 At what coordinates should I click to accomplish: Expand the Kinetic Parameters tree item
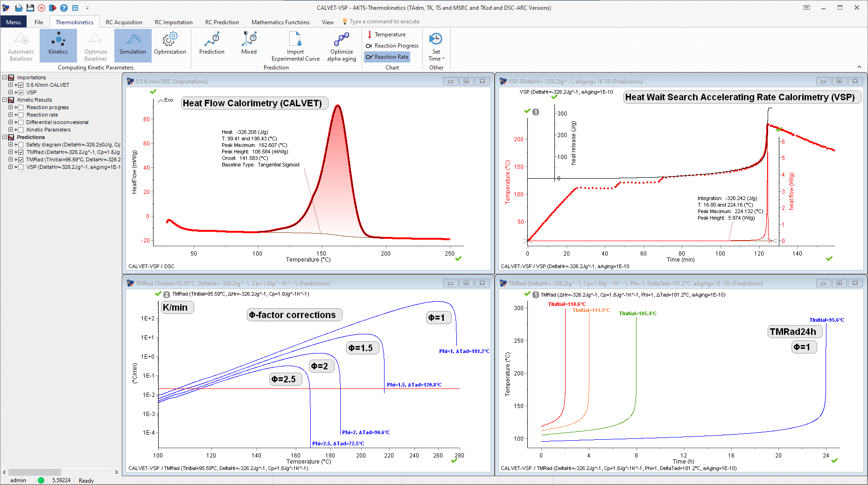[x=10, y=130]
